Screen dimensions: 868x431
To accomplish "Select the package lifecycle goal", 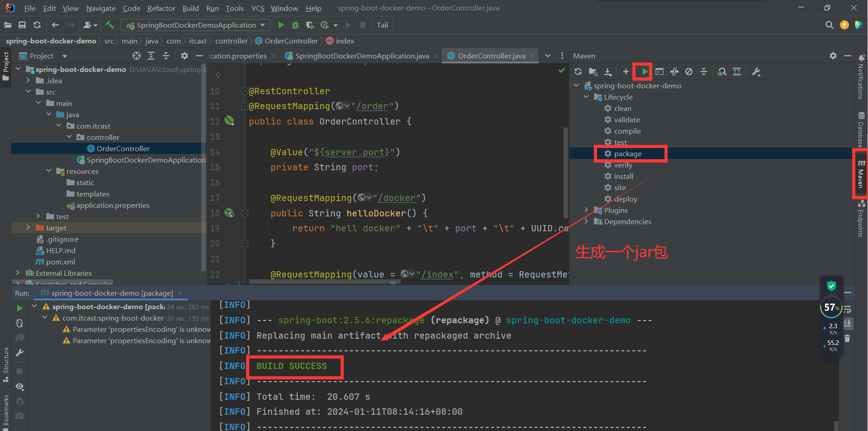I will (628, 153).
